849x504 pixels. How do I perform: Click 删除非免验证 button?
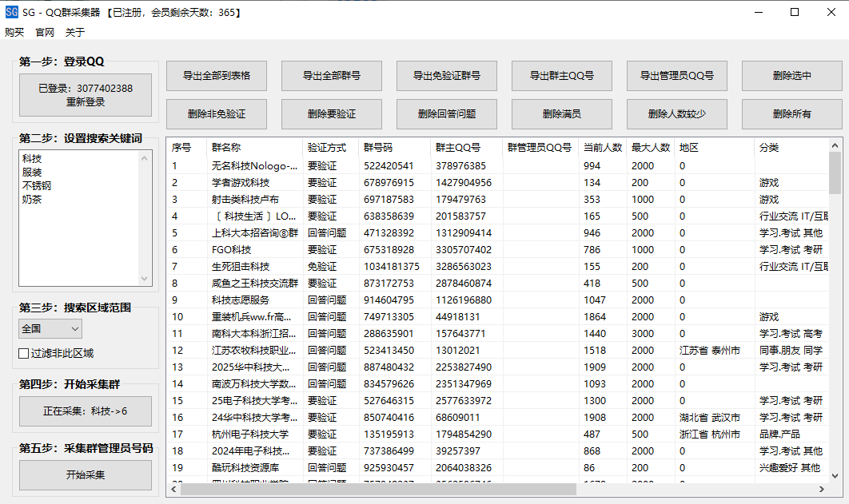217,114
